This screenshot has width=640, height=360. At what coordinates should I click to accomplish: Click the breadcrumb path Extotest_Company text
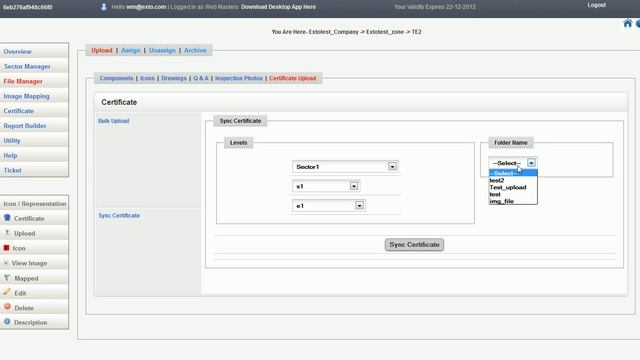(333, 31)
